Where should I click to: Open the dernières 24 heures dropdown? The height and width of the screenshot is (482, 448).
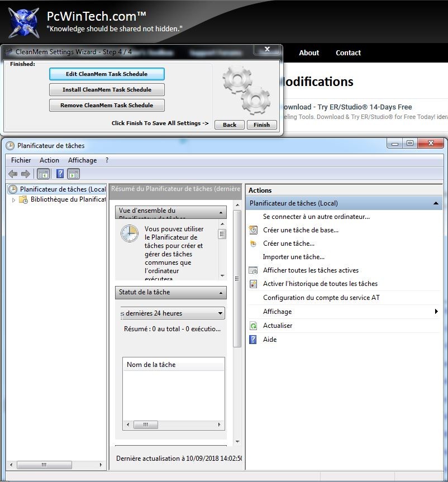point(220,313)
